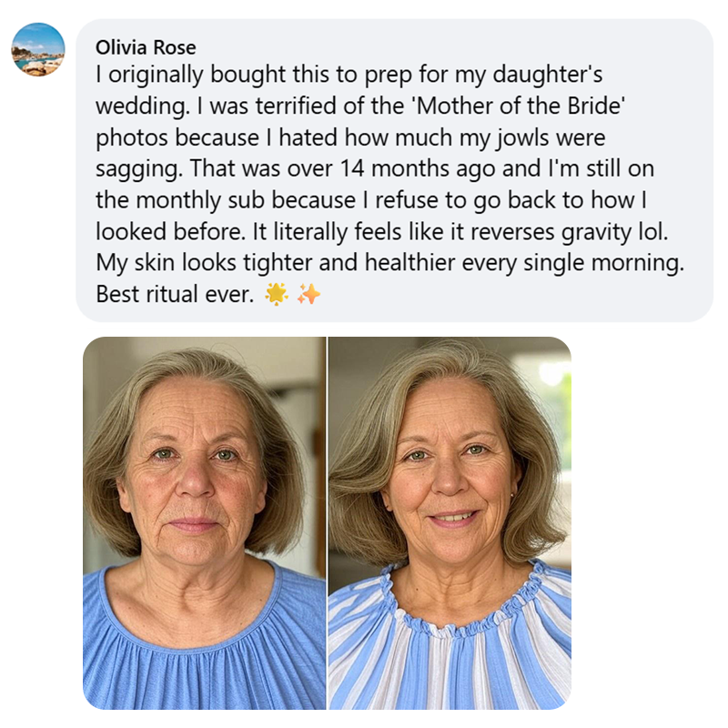This screenshot has height=728, width=728.
Task: Click the sun emoji in the comment
Action: coord(276,295)
